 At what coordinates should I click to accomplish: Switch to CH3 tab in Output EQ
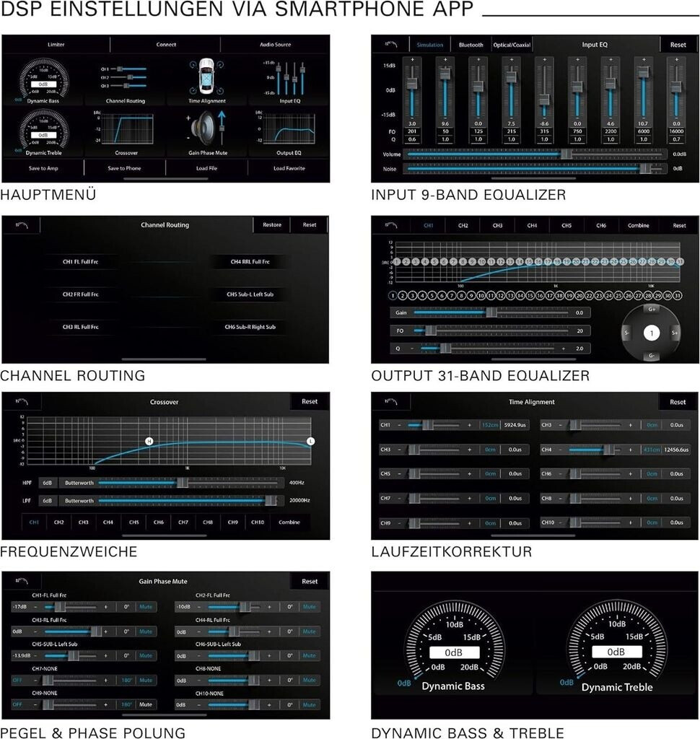[x=497, y=226]
